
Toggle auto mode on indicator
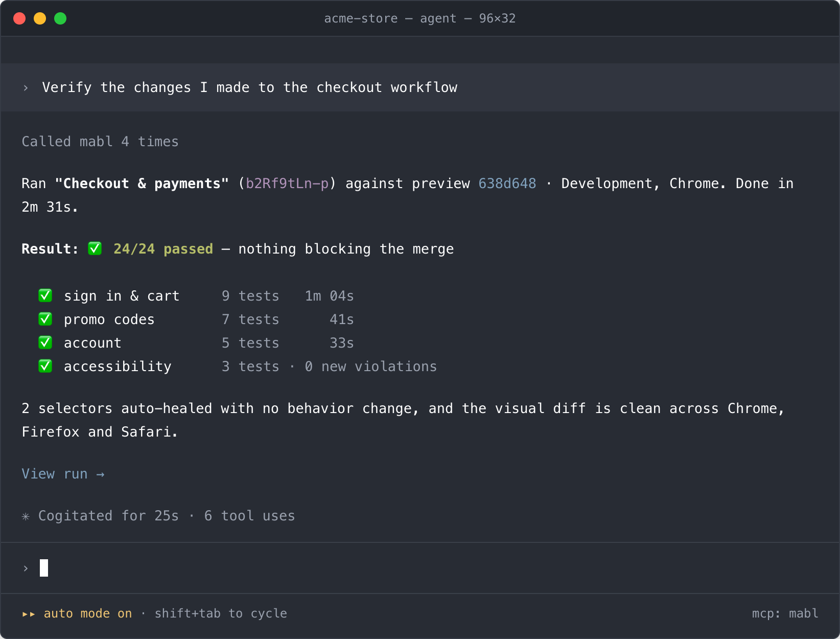click(88, 613)
